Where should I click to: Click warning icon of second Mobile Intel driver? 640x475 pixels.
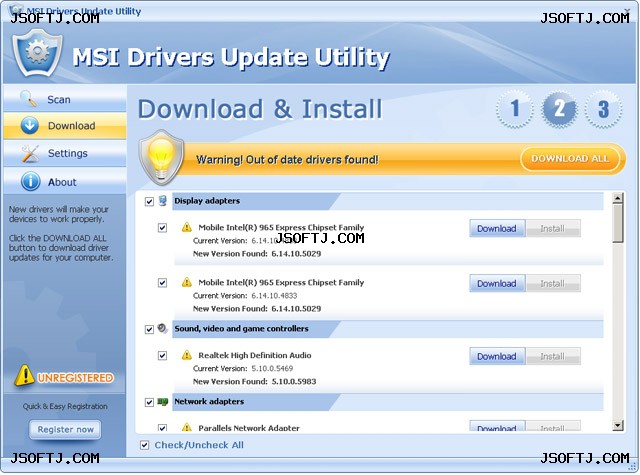[x=187, y=282]
